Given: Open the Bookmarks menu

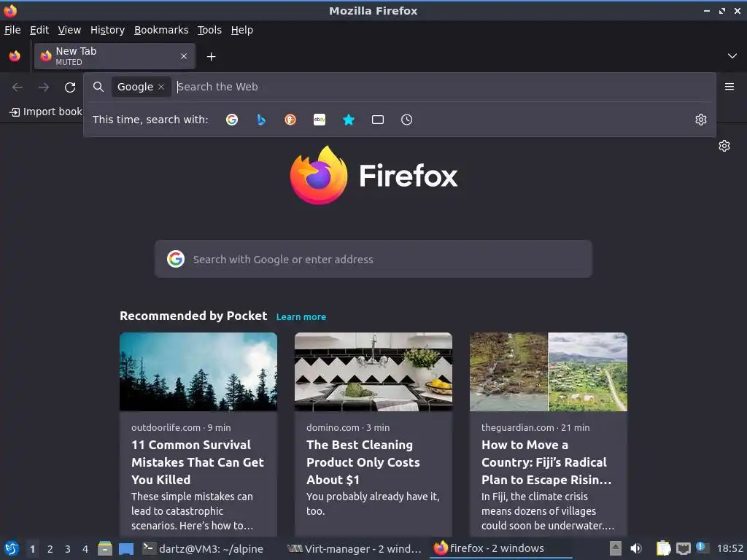Looking at the screenshot, I should [x=161, y=30].
